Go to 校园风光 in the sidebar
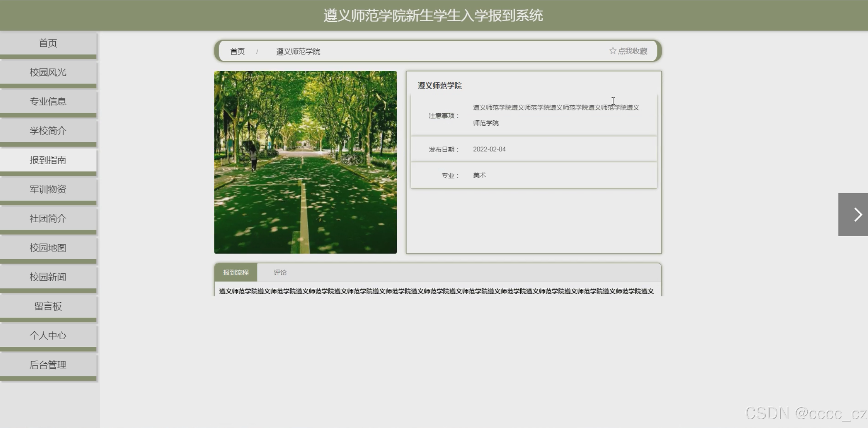Screen dimensions: 868x428 [48, 72]
